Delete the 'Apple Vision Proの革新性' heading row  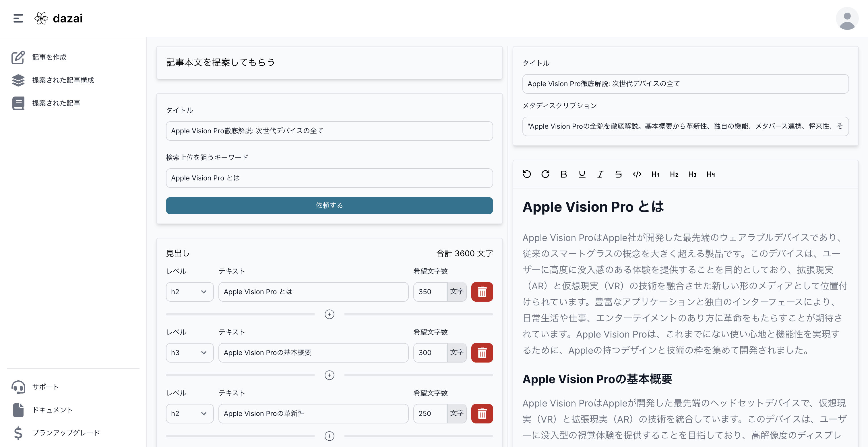(482, 414)
